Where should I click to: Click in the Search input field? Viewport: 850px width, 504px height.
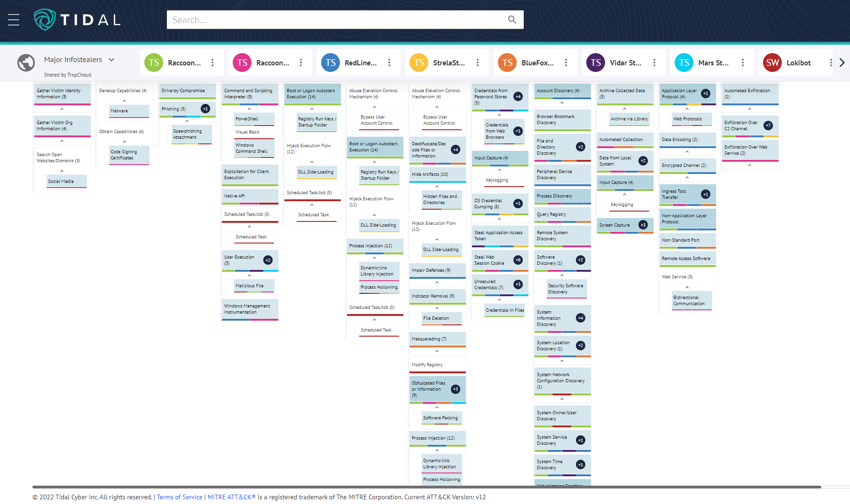[338, 20]
